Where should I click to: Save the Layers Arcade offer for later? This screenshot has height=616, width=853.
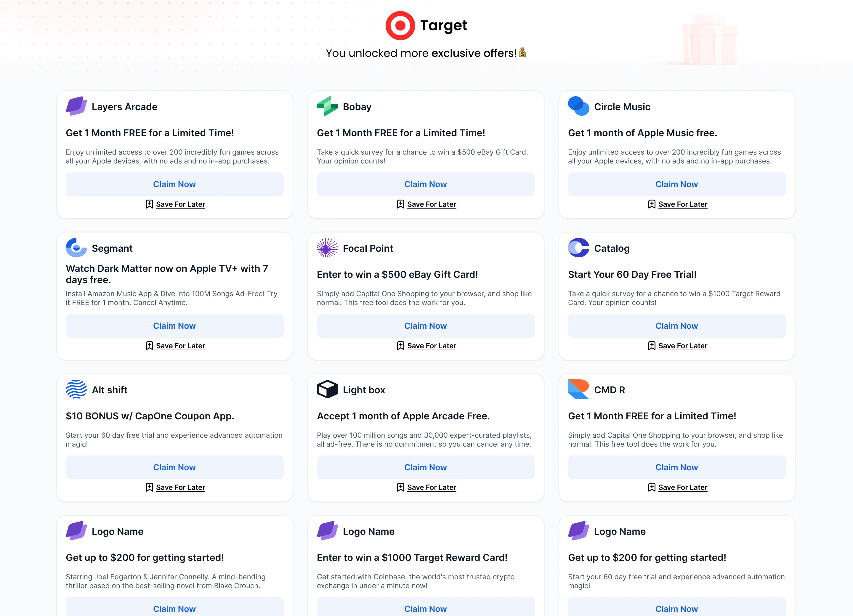tap(175, 204)
